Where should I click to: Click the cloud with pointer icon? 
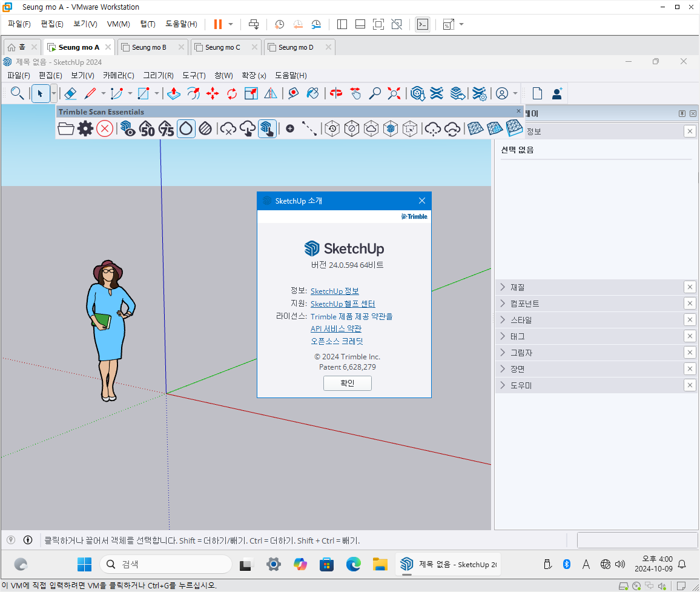point(248,128)
